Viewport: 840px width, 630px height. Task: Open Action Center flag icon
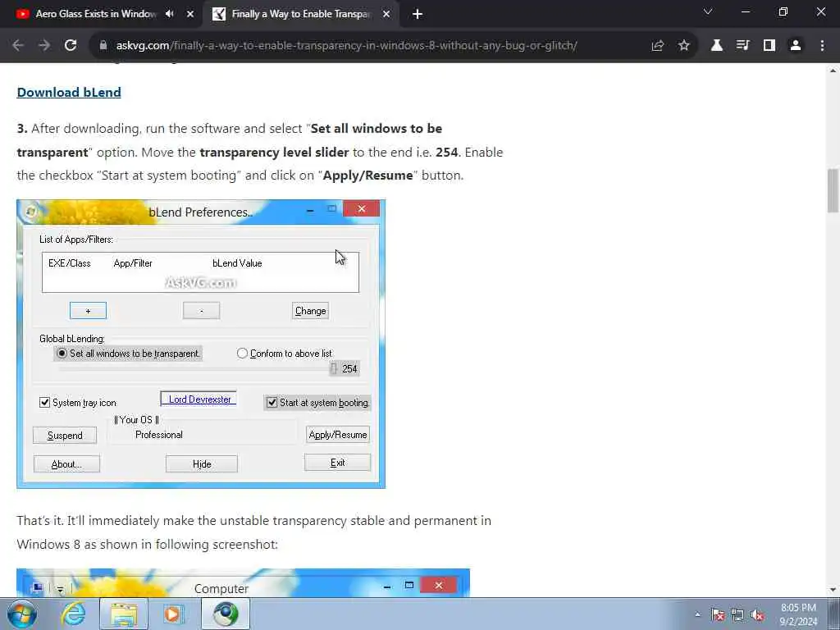click(x=718, y=614)
